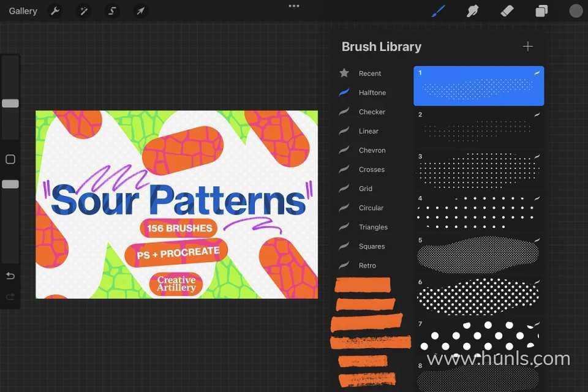
Task: Return to the Gallery
Action: click(23, 11)
